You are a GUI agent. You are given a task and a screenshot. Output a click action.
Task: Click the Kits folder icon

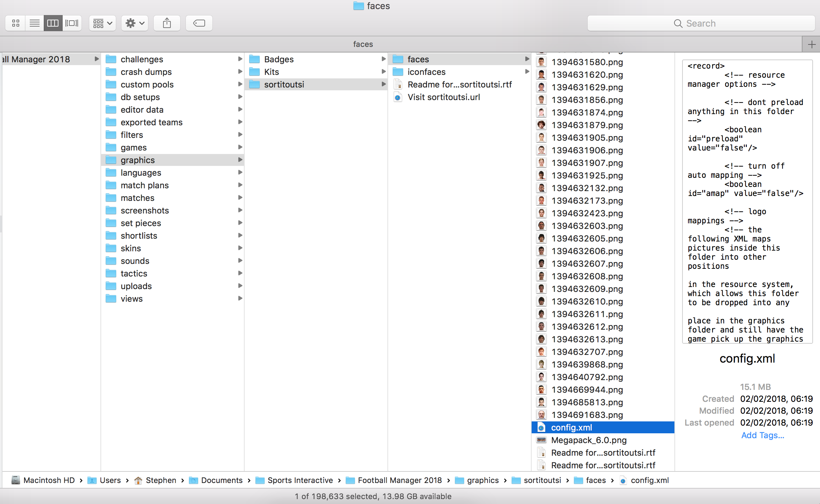(x=254, y=72)
